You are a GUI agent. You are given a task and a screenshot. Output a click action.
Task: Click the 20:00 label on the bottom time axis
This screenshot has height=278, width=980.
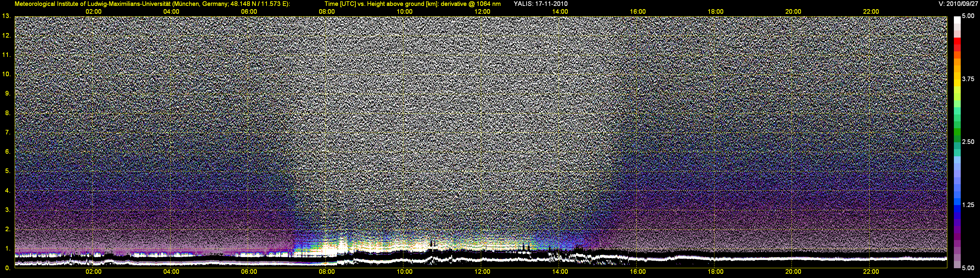coord(793,271)
